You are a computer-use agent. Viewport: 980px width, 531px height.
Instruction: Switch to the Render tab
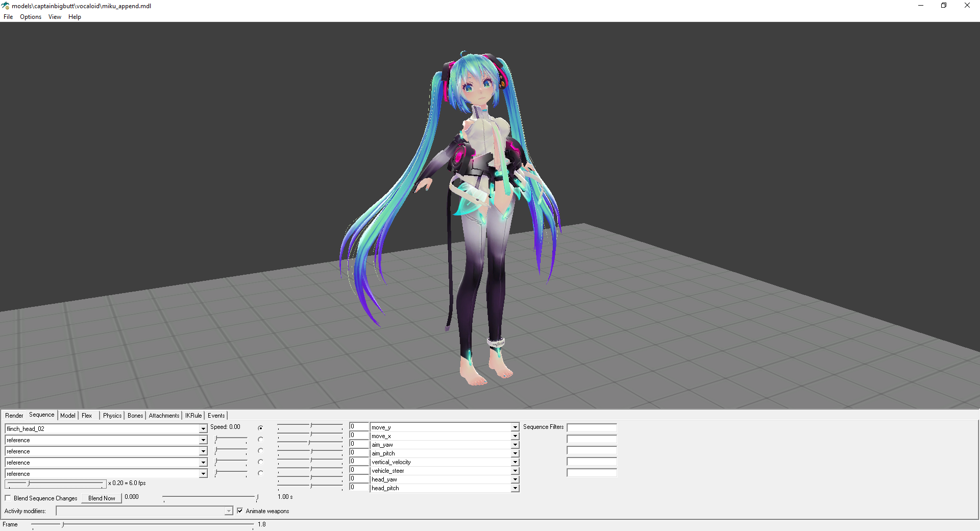[x=14, y=416]
